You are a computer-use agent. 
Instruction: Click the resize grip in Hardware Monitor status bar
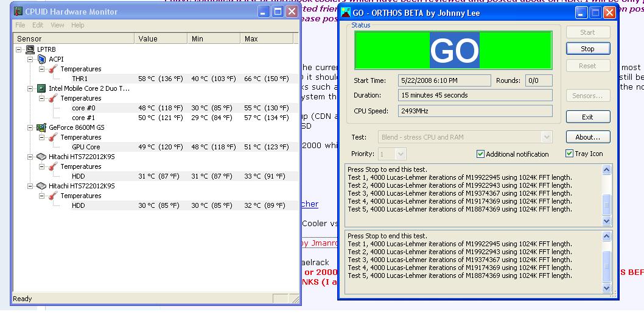point(295,299)
